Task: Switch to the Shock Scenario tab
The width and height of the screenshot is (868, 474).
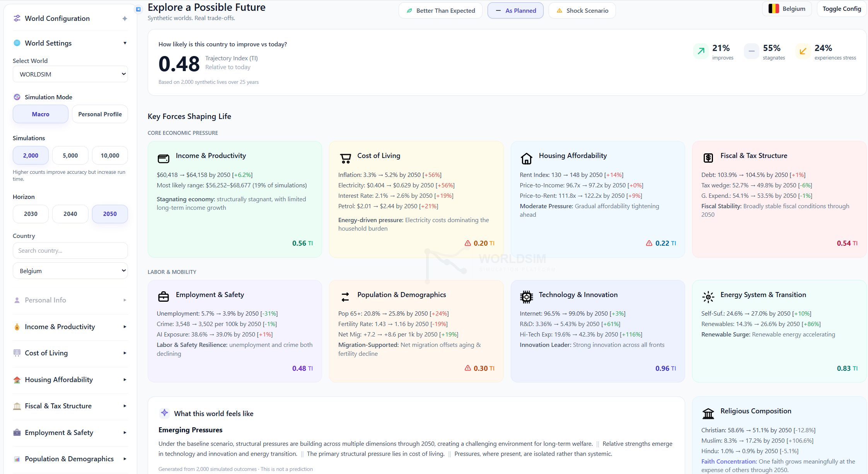Action: point(582,10)
